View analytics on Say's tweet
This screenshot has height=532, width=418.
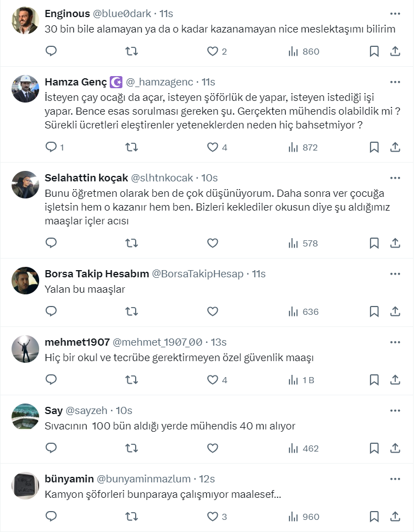click(x=304, y=448)
